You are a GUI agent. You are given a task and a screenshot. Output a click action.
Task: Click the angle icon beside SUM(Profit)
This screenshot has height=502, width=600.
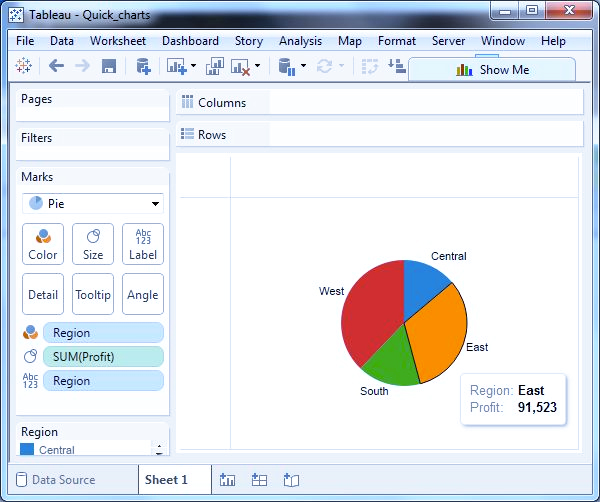point(30,356)
